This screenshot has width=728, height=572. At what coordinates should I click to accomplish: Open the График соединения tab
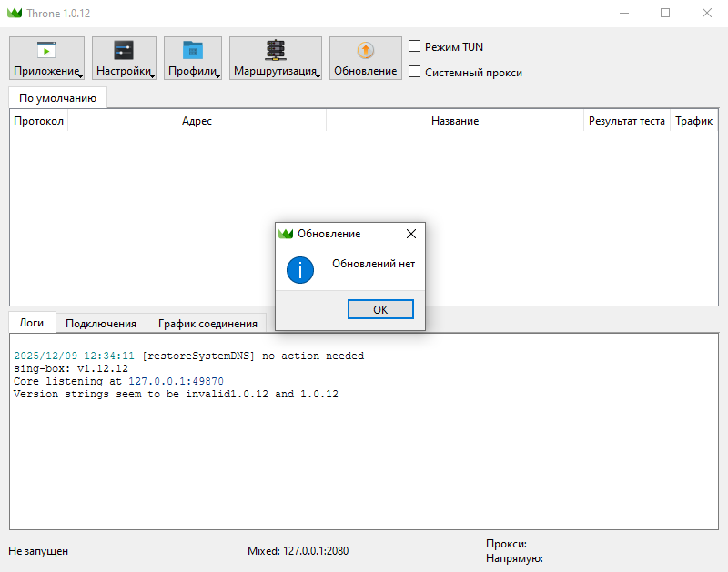(x=207, y=324)
